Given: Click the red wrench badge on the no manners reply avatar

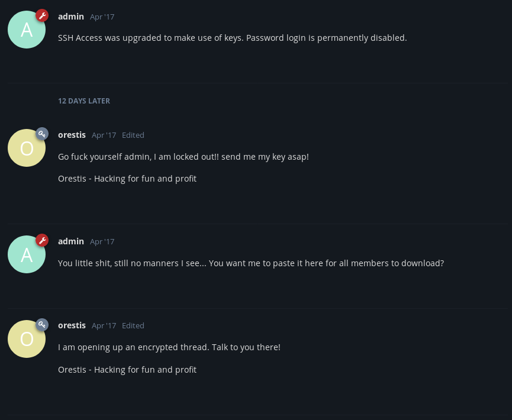Looking at the screenshot, I should (x=42, y=241).
